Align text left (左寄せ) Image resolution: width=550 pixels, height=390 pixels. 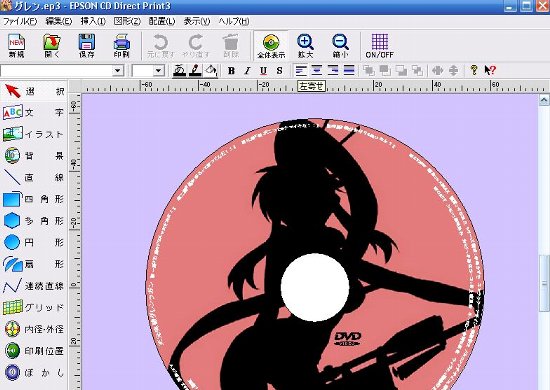point(301,70)
